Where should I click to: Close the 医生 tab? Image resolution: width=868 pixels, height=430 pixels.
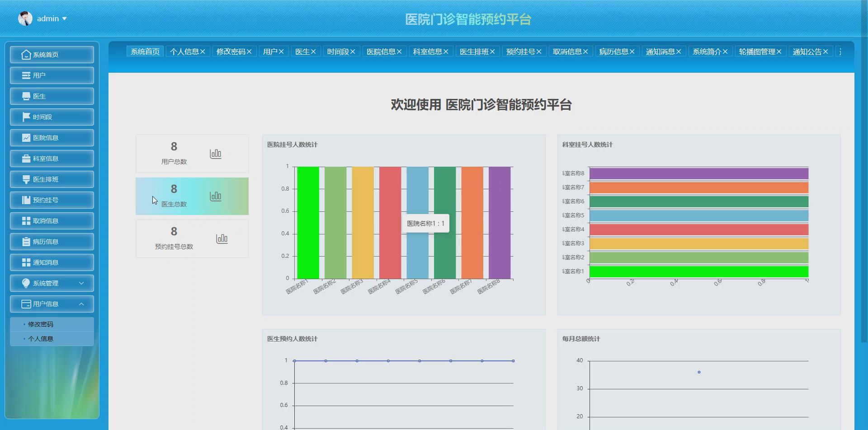click(313, 52)
